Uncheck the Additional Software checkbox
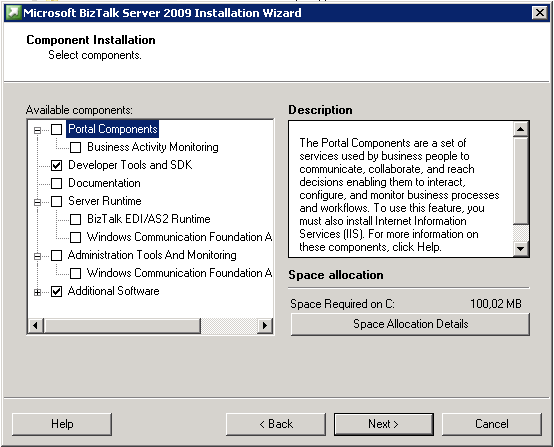This screenshot has height=447, width=554. click(x=57, y=291)
